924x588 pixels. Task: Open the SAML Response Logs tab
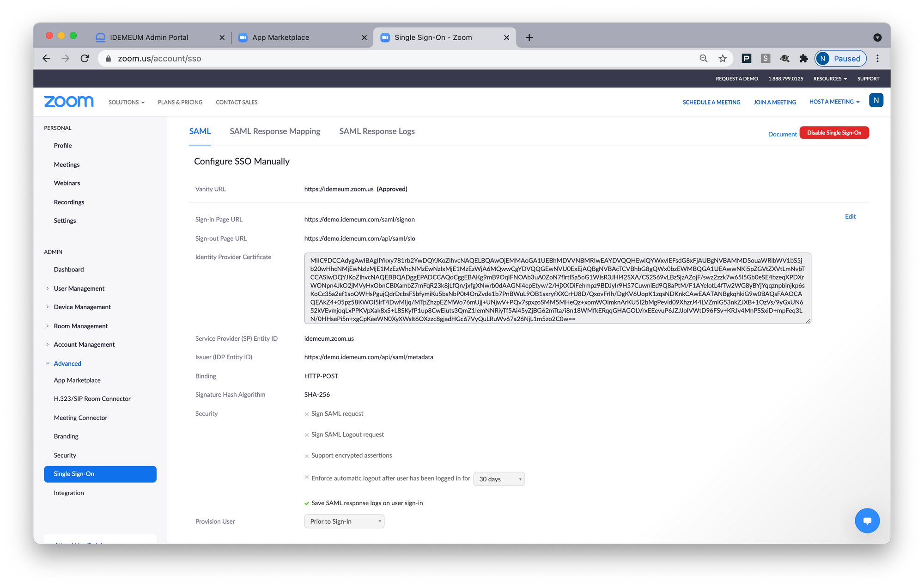click(377, 131)
